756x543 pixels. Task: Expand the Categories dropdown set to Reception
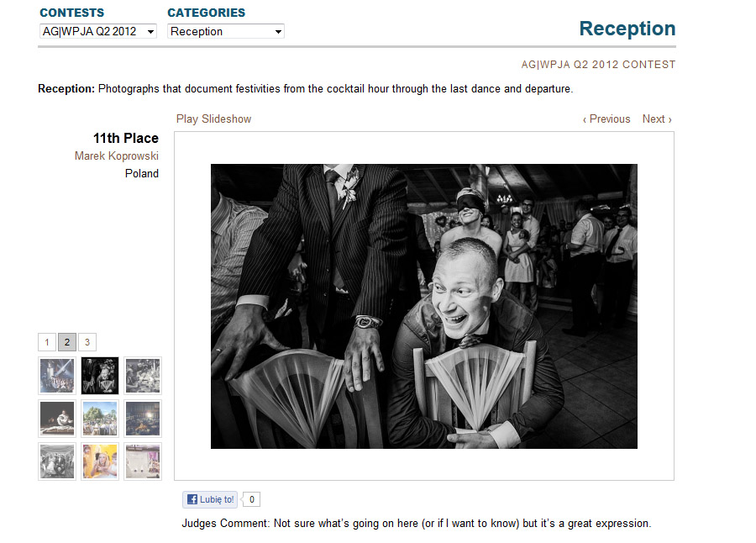point(226,31)
